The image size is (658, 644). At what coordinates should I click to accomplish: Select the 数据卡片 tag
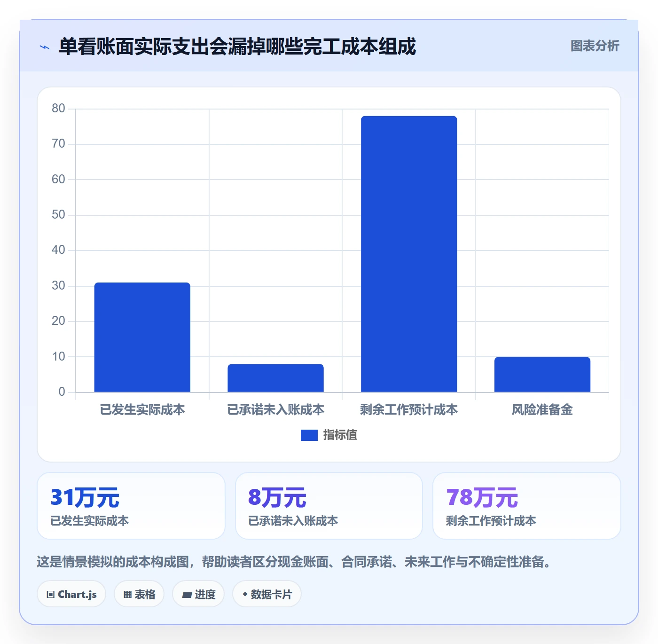pos(267,594)
